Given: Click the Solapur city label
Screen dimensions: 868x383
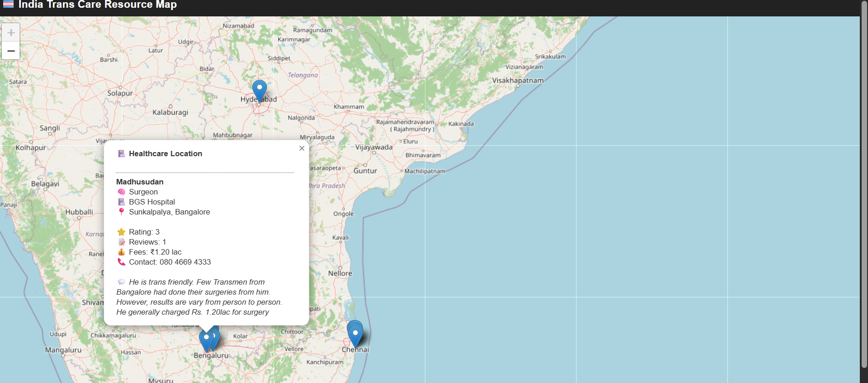Looking at the screenshot, I should coord(120,93).
